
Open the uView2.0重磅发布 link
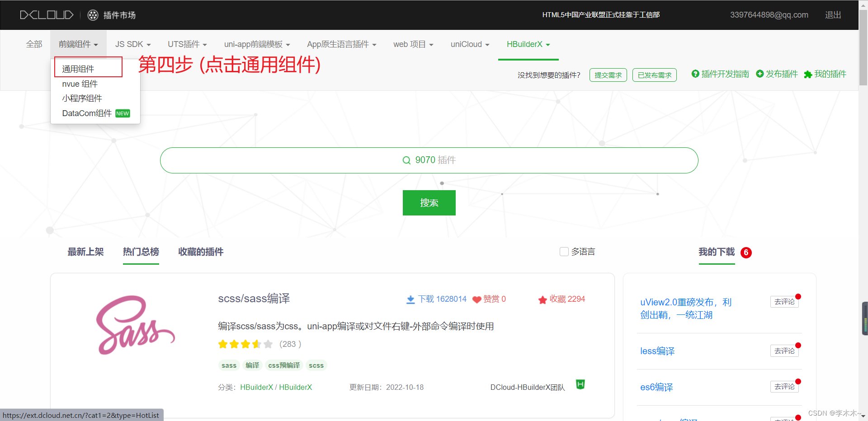(686, 309)
